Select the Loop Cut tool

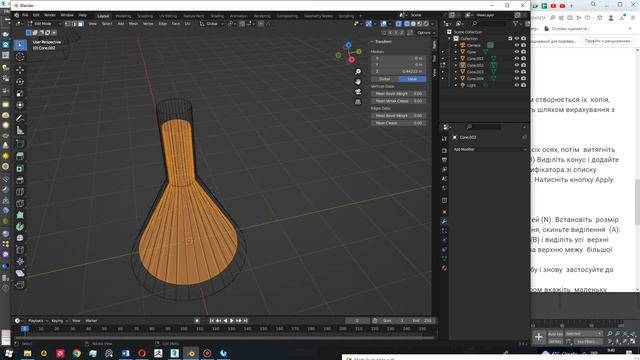coord(20,192)
